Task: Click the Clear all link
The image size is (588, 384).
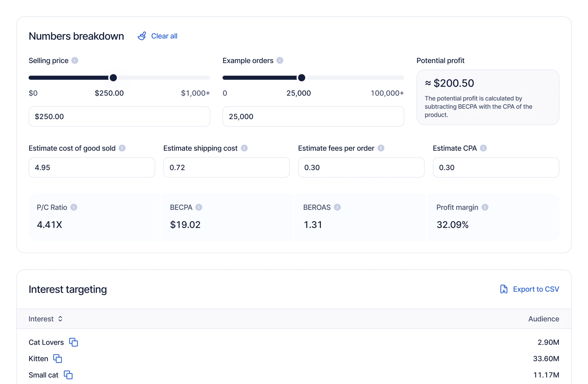Action: 164,36
